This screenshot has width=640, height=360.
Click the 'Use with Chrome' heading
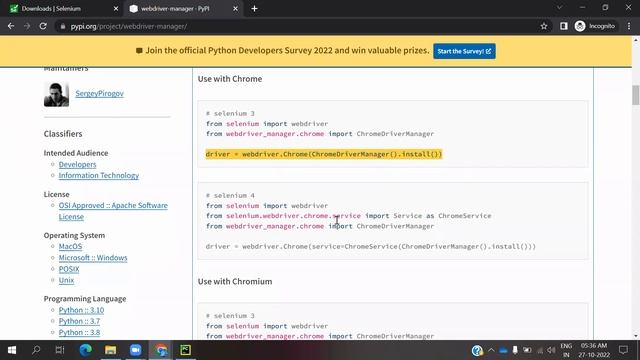click(230, 79)
